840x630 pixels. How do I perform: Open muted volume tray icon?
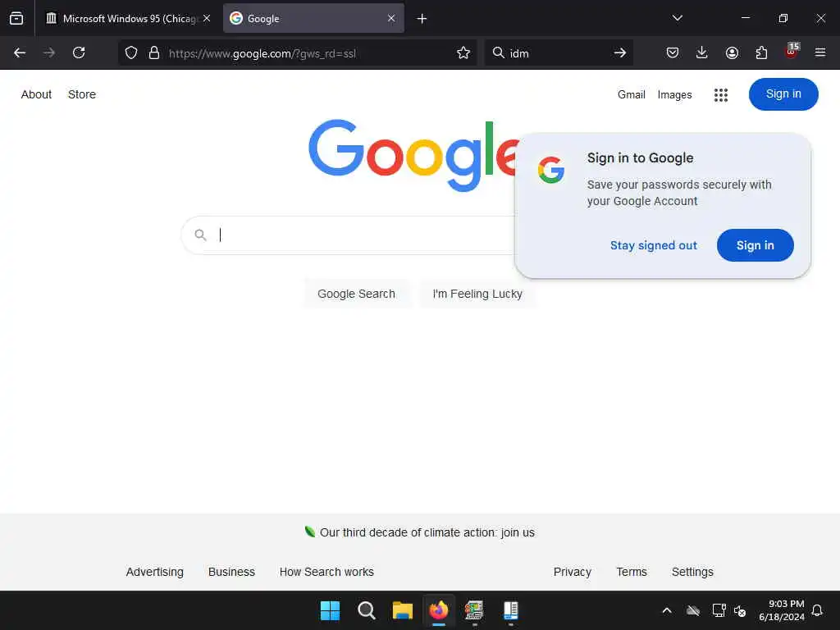pos(740,610)
